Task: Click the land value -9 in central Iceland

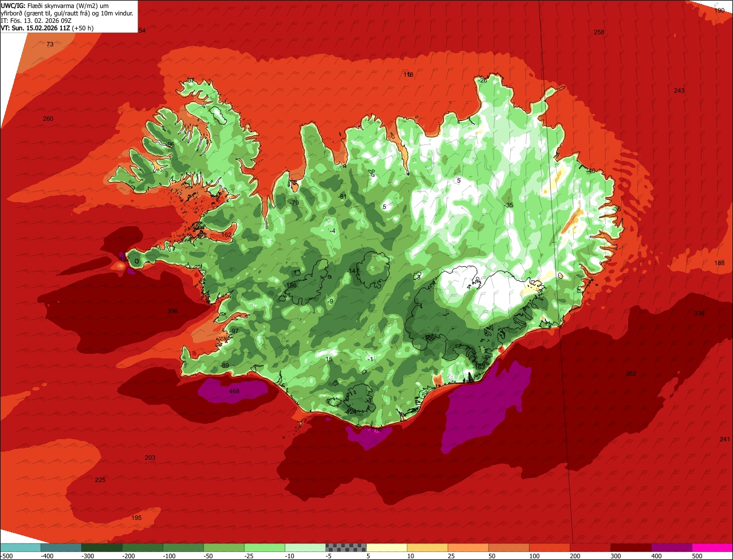Action: tap(330, 302)
